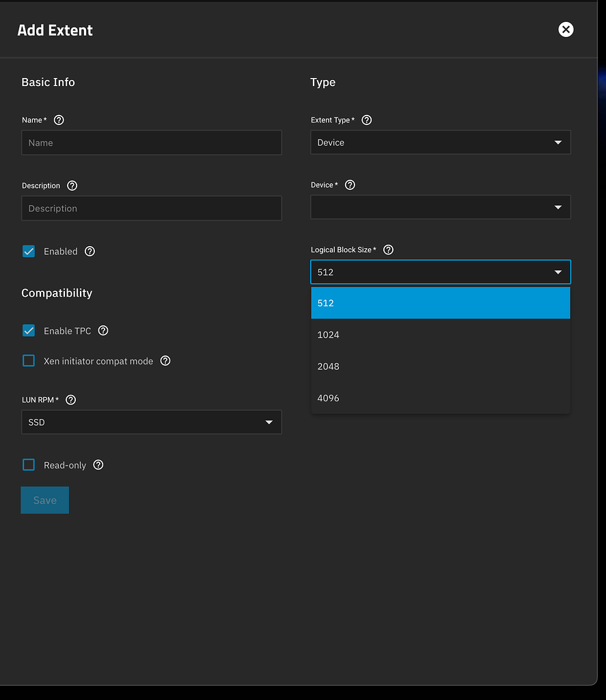The height and width of the screenshot is (700, 606).
Task: Click the Description field help icon
Action: click(x=73, y=185)
